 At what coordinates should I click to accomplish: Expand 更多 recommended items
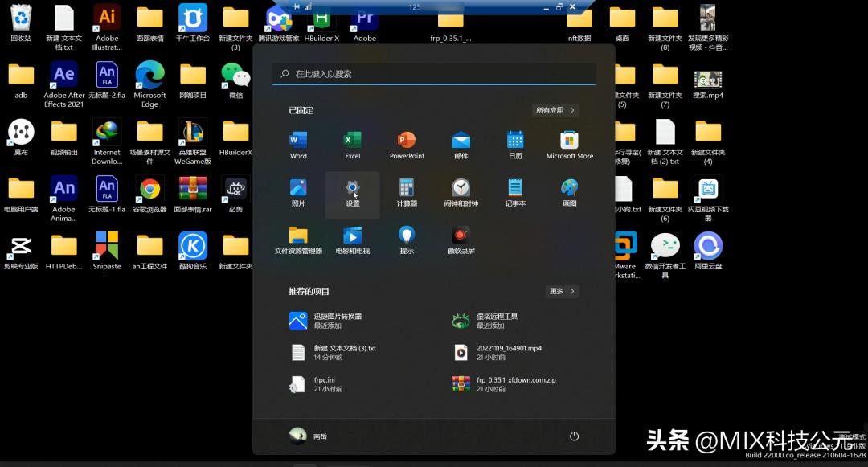tap(561, 291)
